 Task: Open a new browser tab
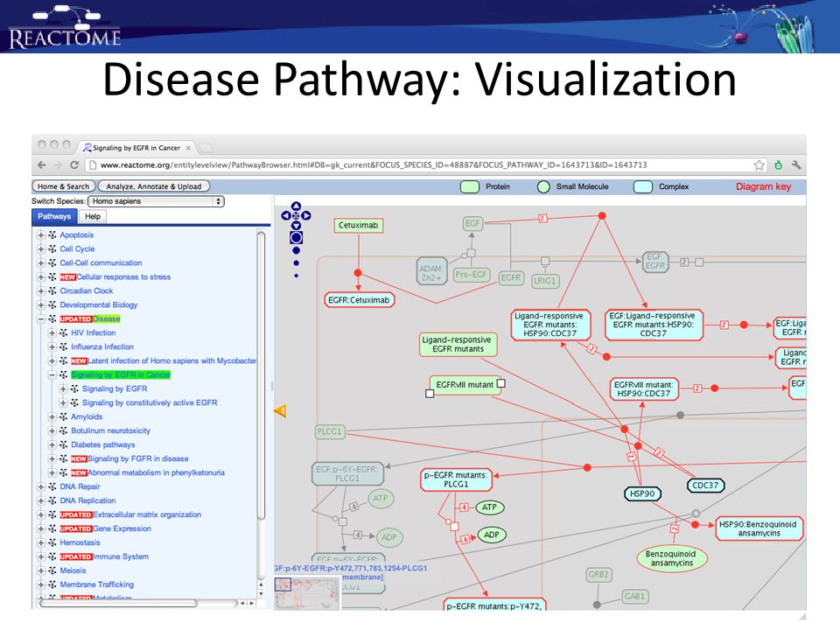pyautogui.click(x=206, y=147)
